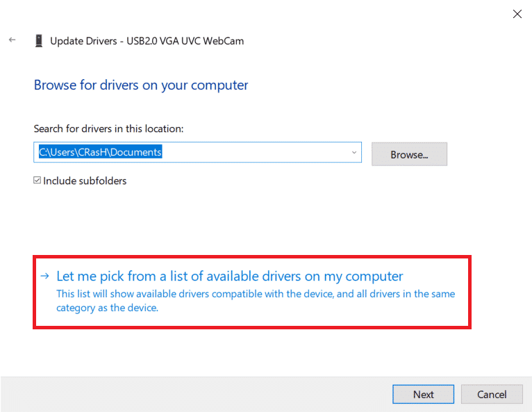Screen dimensions: 532x412
Task: Click the 'Update Drivers - USB2.0 VGA UVC WebCam' title
Action: pyautogui.click(x=147, y=41)
